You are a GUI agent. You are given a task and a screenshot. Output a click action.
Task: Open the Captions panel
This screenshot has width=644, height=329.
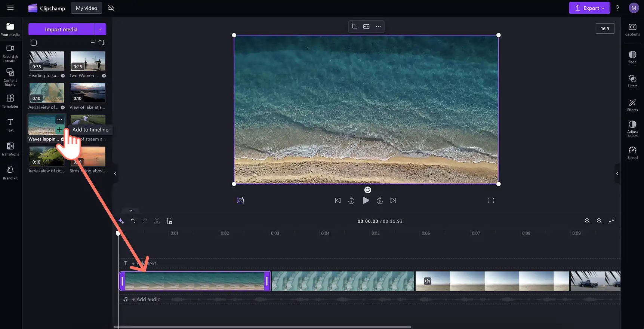(x=632, y=30)
